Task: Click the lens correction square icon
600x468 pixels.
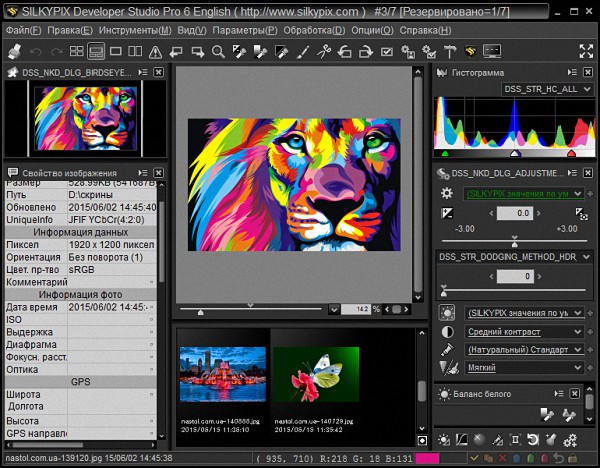Action: [x=515, y=440]
